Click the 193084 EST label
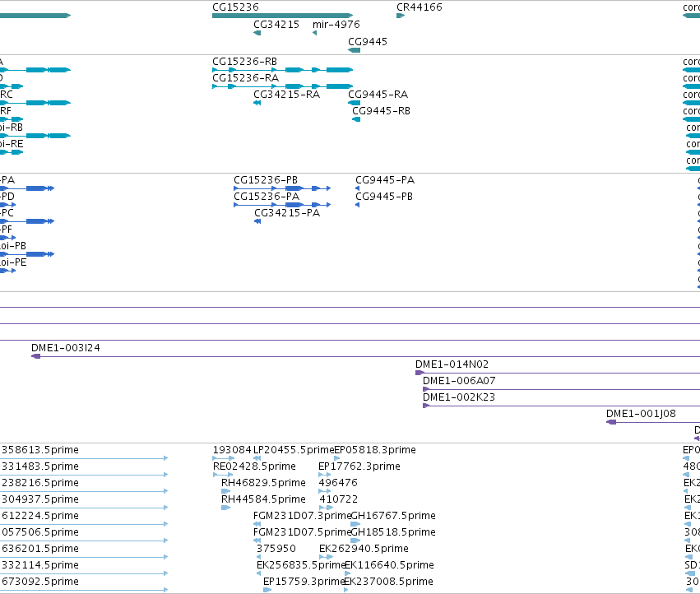700x594 pixels. (232, 450)
